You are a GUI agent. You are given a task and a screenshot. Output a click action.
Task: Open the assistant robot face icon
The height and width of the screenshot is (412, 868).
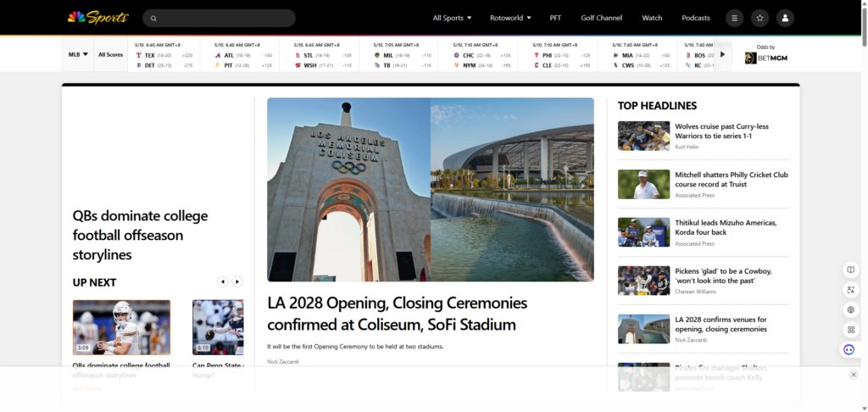click(x=849, y=349)
